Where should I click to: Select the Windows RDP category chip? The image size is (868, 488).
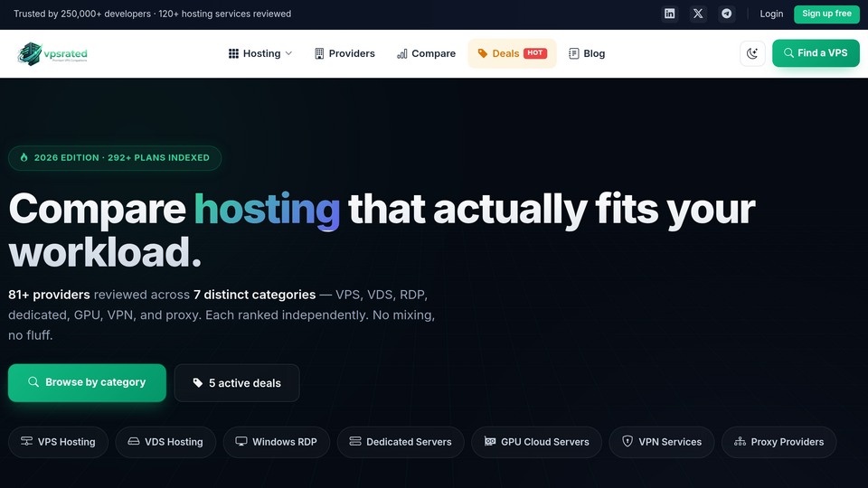pos(277,442)
